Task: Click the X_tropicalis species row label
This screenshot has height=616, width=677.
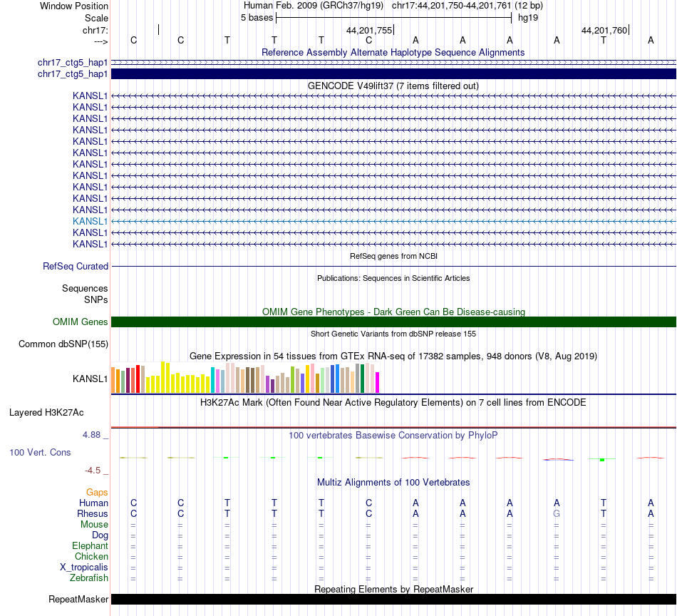Action: pyautogui.click(x=84, y=568)
